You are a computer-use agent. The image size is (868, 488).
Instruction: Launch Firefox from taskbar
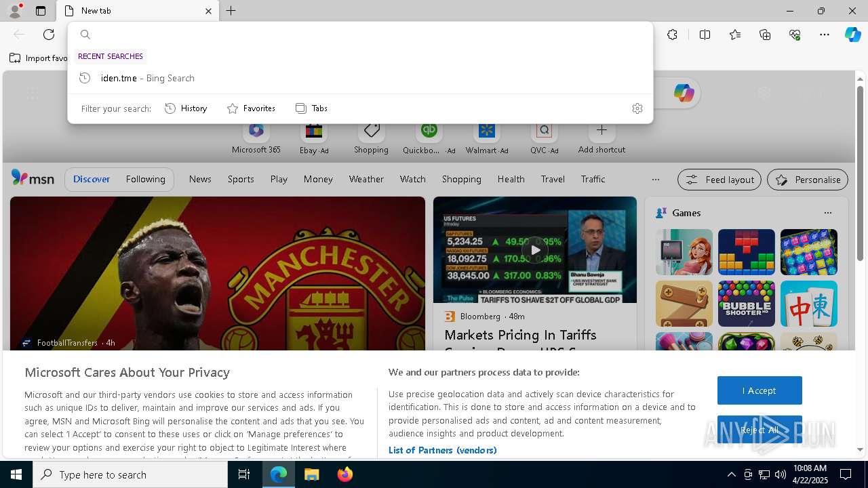click(344, 474)
